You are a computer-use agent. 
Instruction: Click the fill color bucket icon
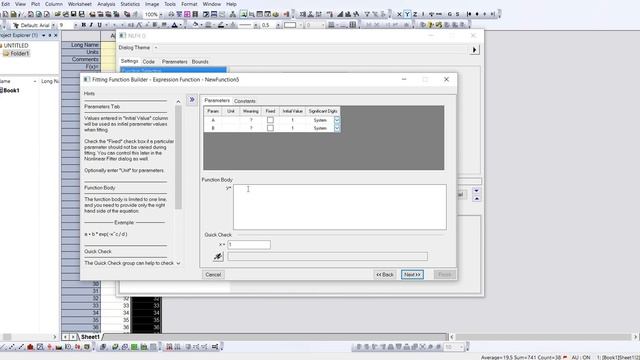196,25
